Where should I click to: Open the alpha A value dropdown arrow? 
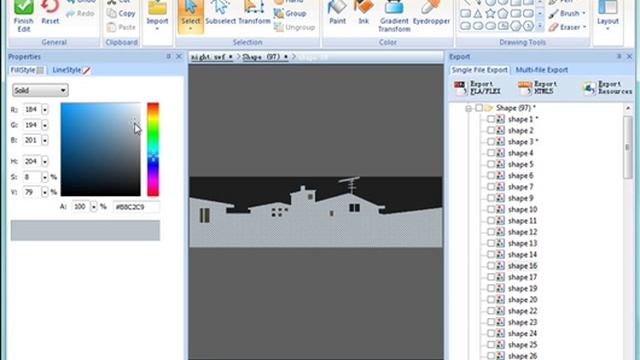[93, 207]
